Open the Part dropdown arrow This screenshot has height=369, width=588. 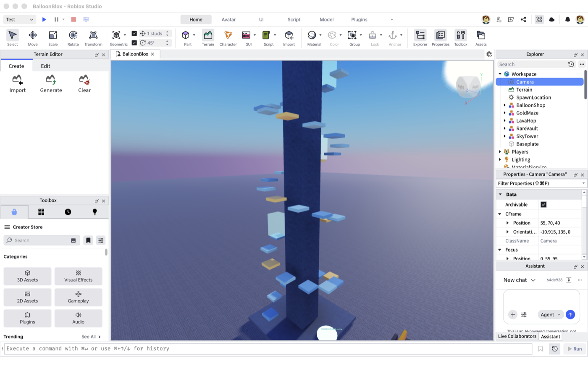pyautogui.click(x=194, y=35)
